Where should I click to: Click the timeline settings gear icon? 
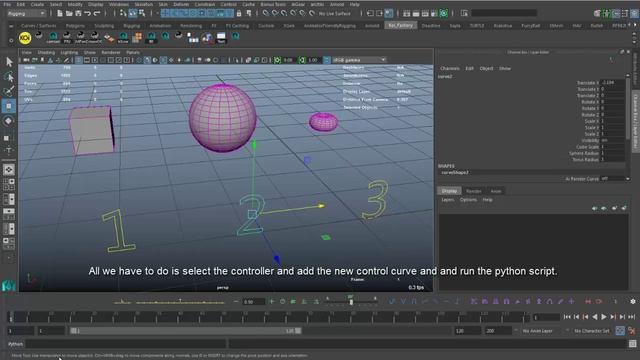click(x=633, y=301)
